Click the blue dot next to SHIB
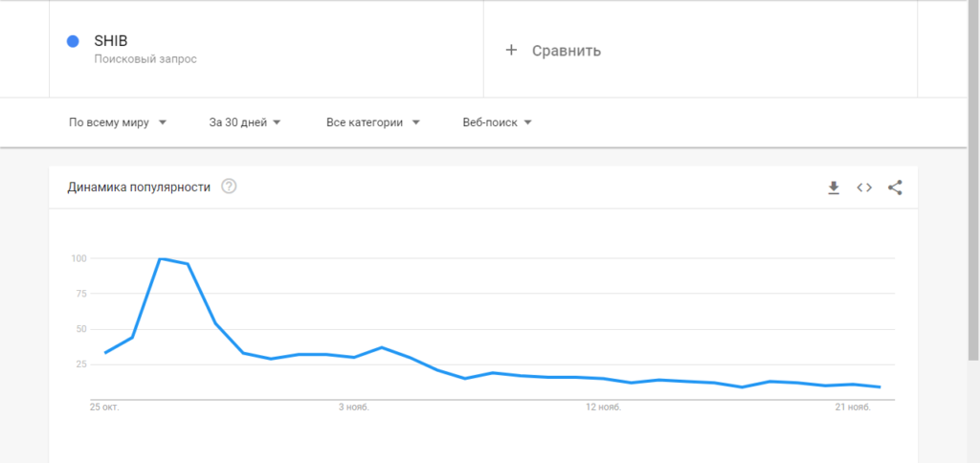 [72, 41]
